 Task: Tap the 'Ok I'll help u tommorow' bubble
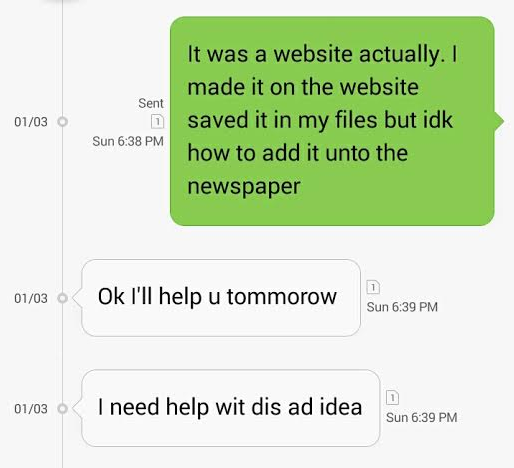[x=221, y=298]
